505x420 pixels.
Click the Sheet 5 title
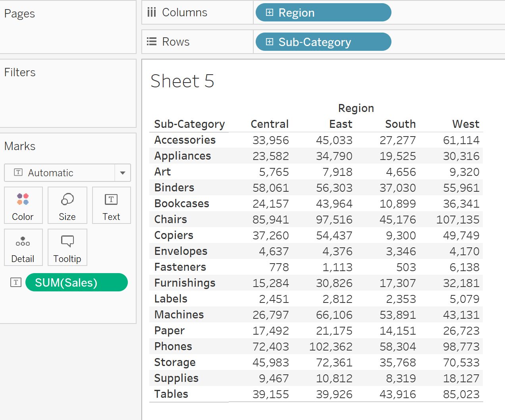[182, 81]
